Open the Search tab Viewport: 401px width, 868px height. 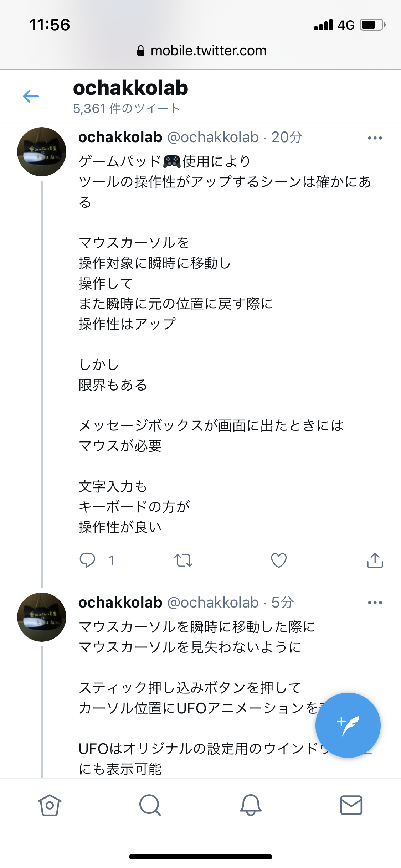[150, 805]
